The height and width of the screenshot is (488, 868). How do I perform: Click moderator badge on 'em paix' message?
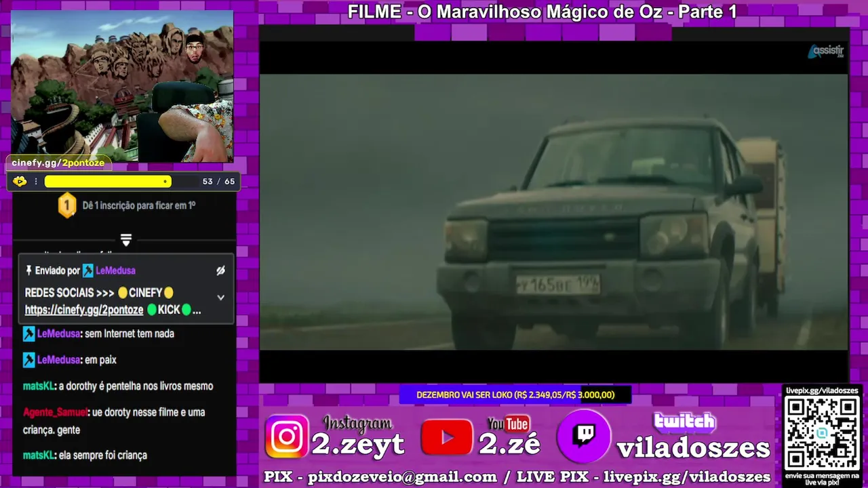click(x=29, y=360)
